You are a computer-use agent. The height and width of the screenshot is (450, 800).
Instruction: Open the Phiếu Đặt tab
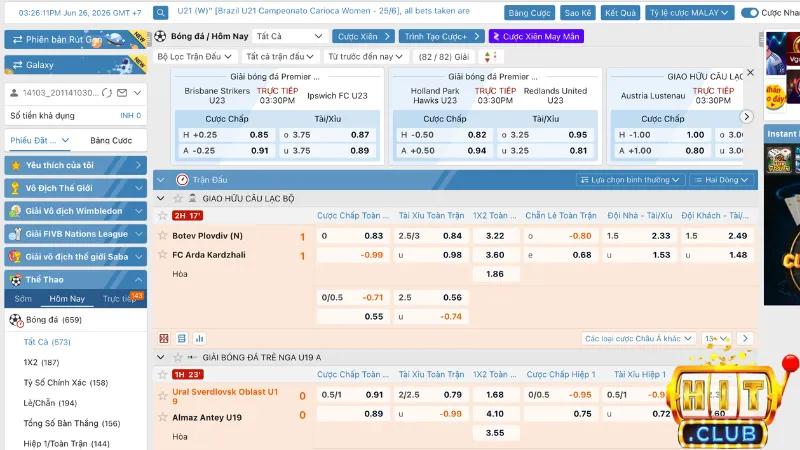(x=39, y=140)
